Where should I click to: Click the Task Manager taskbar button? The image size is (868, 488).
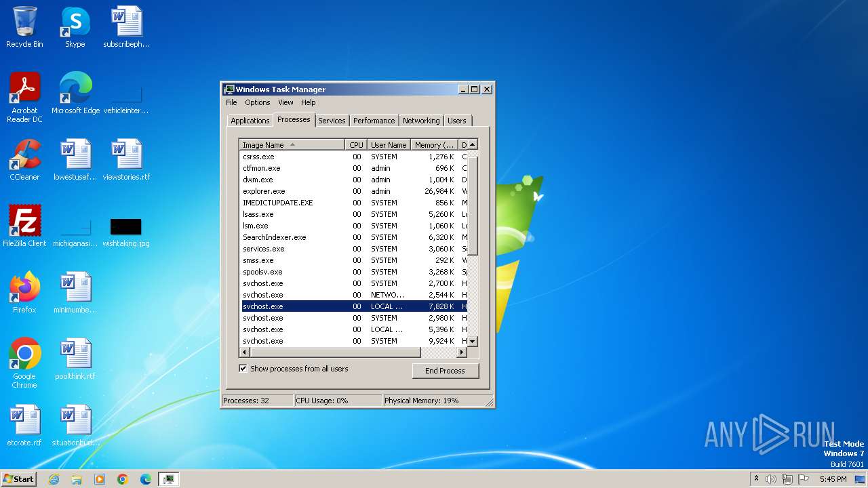coord(168,479)
